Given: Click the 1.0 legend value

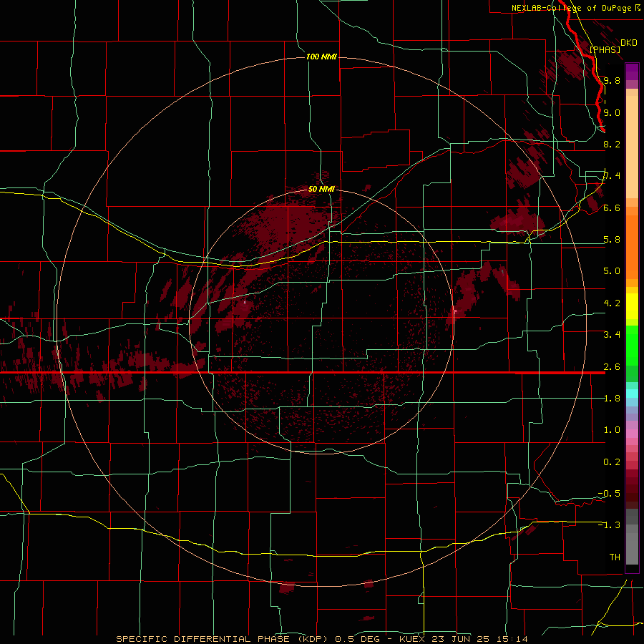Looking at the screenshot, I should 612,430.
